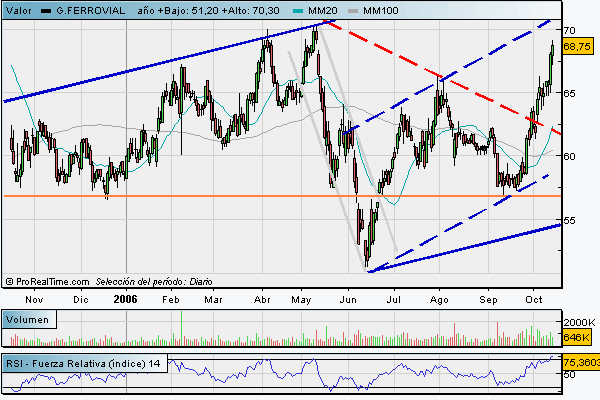Click the 'Jul' month label

(x=393, y=299)
